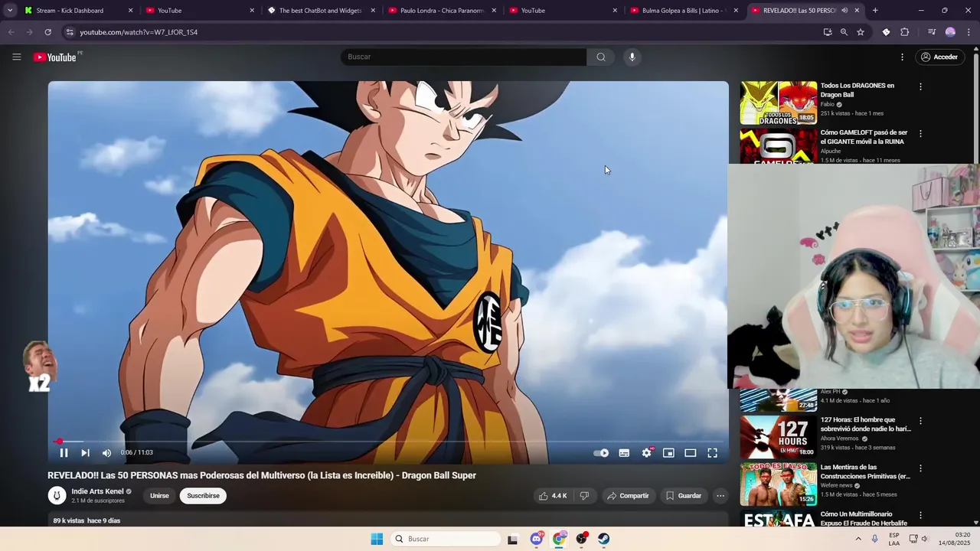Viewport: 980px width, 551px height.
Task: Open more actions menu beside Guardar
Action: (x=720, y=496)
